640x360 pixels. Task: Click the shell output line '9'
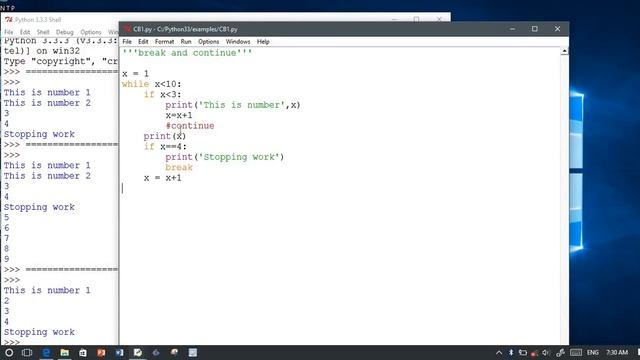point(7,259)
